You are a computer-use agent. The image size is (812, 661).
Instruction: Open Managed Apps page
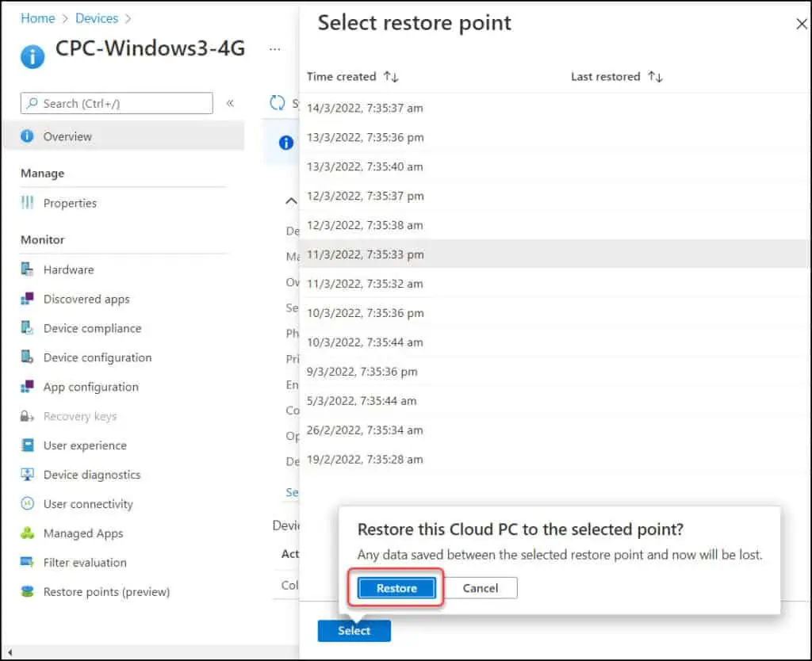pyautogui.click(x=83, y=533)
